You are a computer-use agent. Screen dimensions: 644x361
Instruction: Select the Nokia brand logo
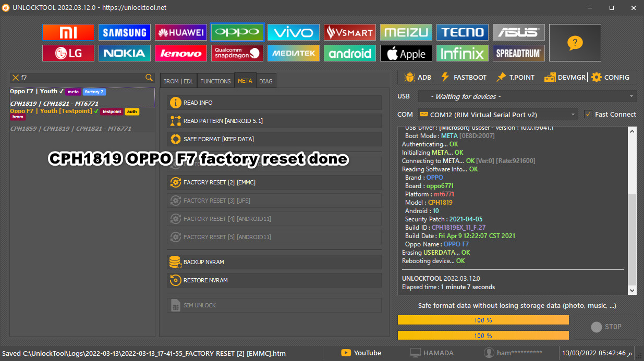[125, 53]
